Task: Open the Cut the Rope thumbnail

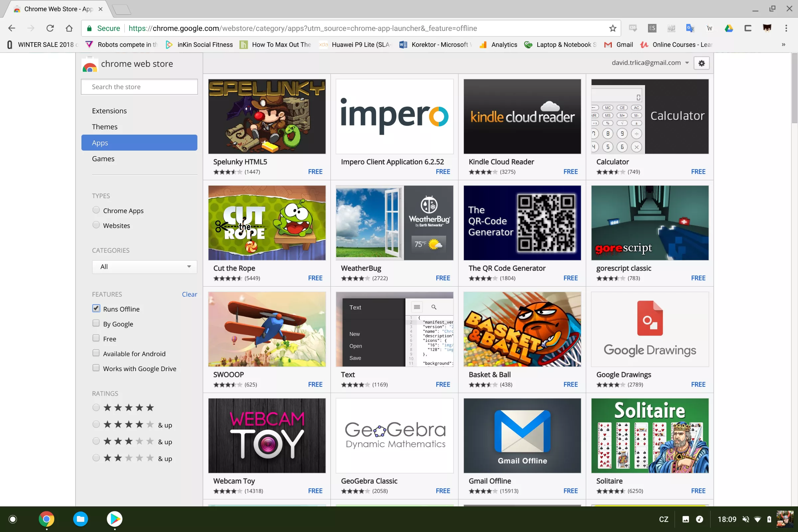Action: [267, 223]
